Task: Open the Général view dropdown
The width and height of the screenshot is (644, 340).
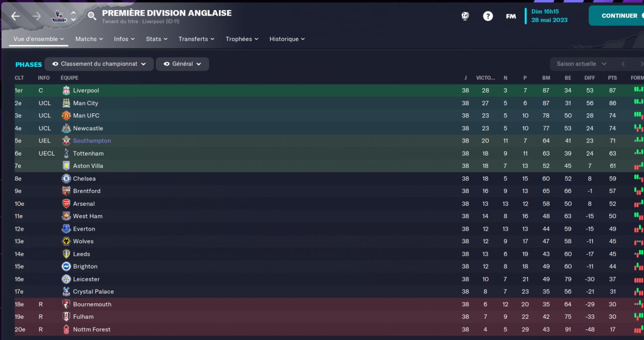Action: [x=182, y=64]
